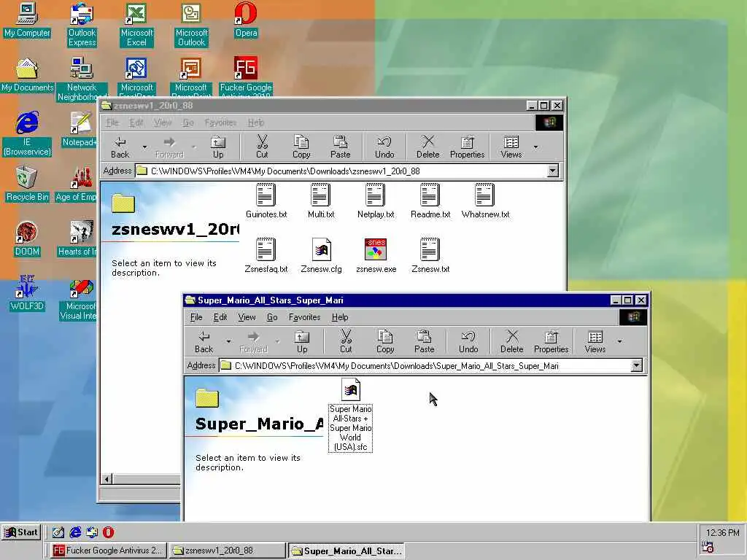
Task: Select the Super Mario All-Stars .sfc ROM file
Action: 351,415
